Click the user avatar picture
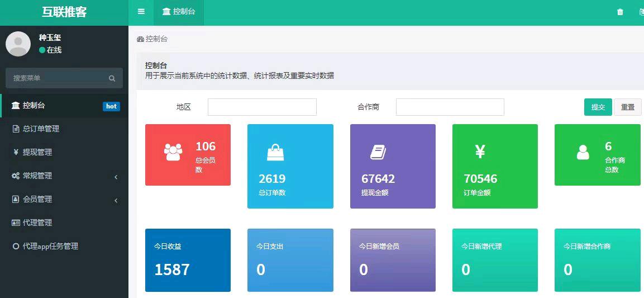 click(x=18, y=44)
